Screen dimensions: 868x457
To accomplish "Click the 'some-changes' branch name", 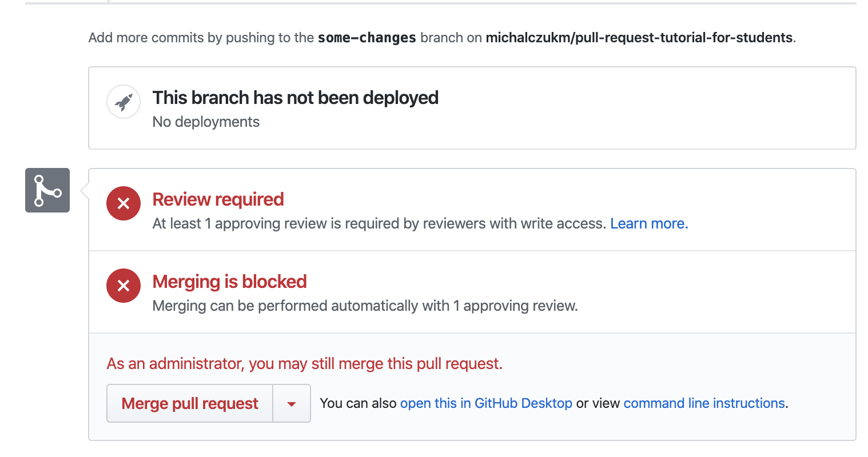I will pos(367,38).
